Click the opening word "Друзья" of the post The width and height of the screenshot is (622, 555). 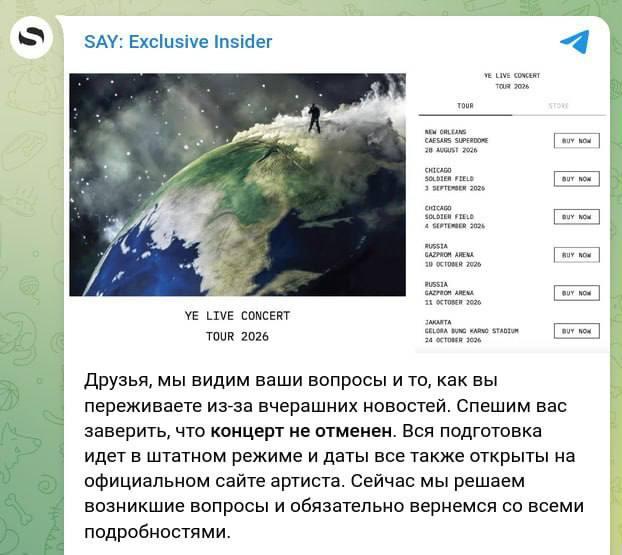(x=118, y=381)
